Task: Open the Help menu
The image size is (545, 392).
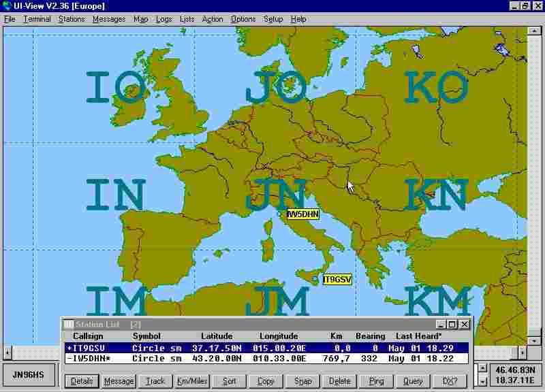Action: tap(298, 19)
